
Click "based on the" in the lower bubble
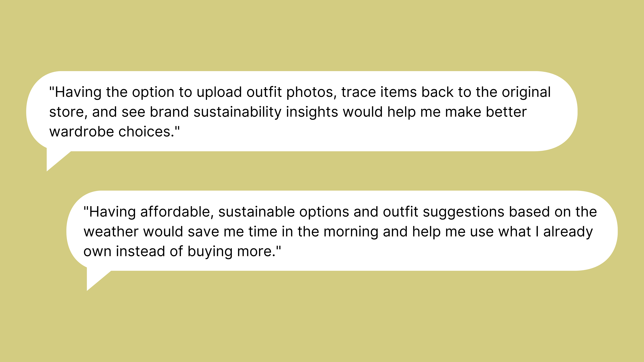553,212
